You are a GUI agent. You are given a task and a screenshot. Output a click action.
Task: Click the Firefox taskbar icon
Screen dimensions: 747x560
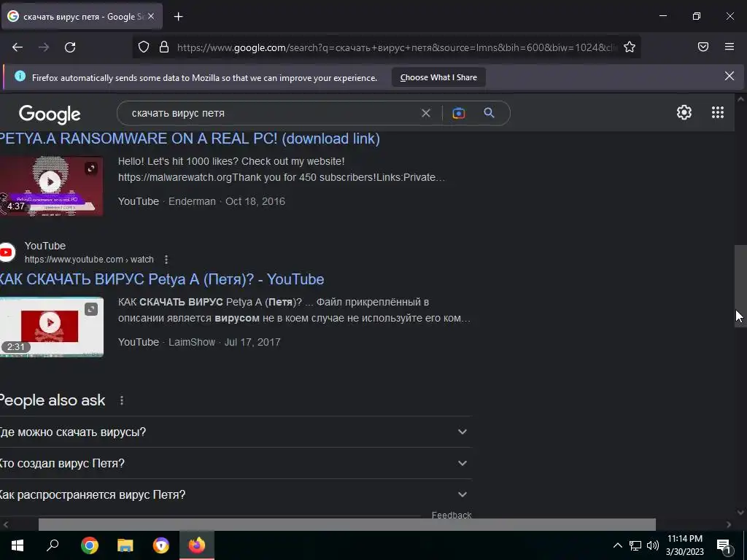pos(197,545)
